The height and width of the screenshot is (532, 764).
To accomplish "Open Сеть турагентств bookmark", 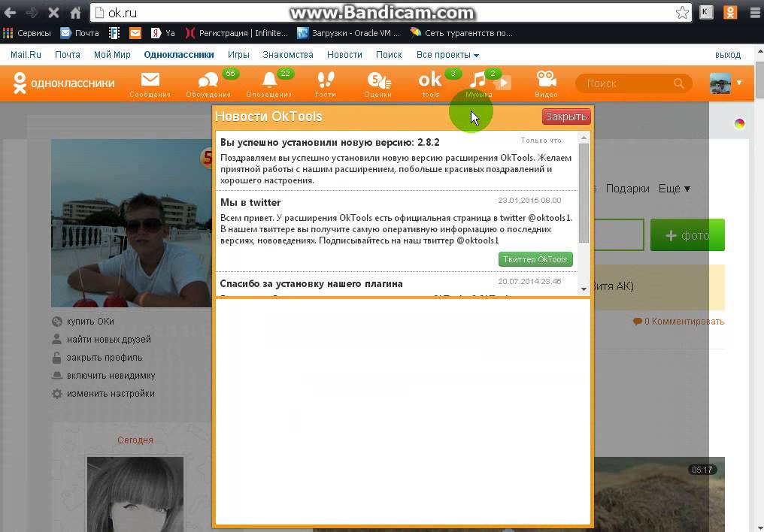I will tap(461, 33).
